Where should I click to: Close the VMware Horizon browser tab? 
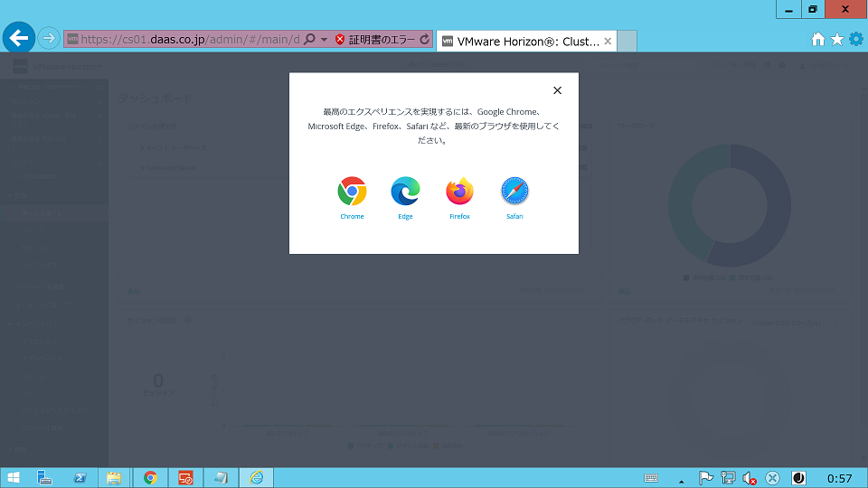click(x=608, y=41)
